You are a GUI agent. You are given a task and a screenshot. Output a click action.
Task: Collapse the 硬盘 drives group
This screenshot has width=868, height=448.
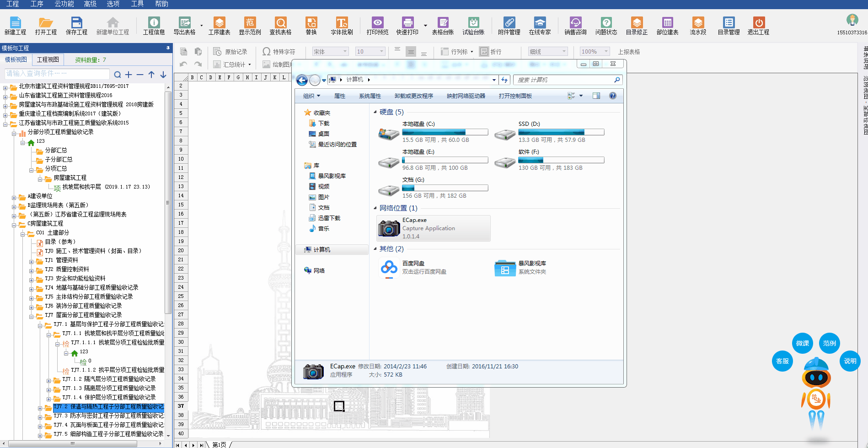375,112
